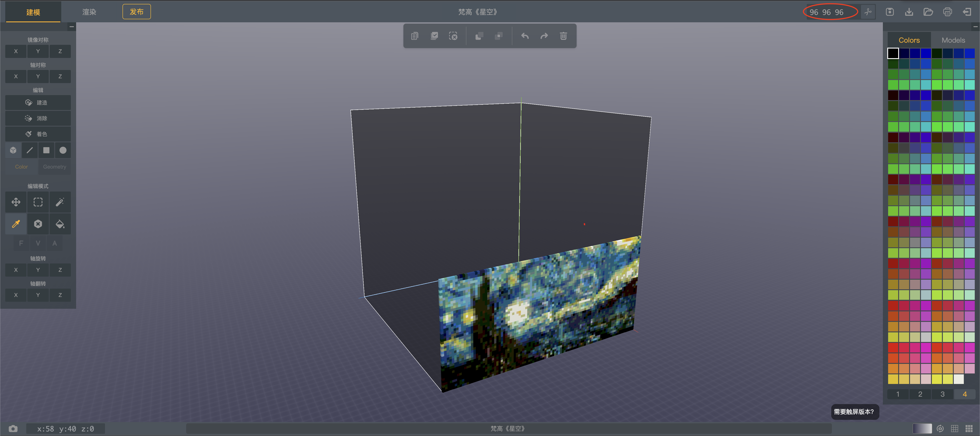Image resolution: width=980 pixels, height=436 pixels.
Task: Rotate the model on Z under 轴旋转
Action: [x=60, y=270]
